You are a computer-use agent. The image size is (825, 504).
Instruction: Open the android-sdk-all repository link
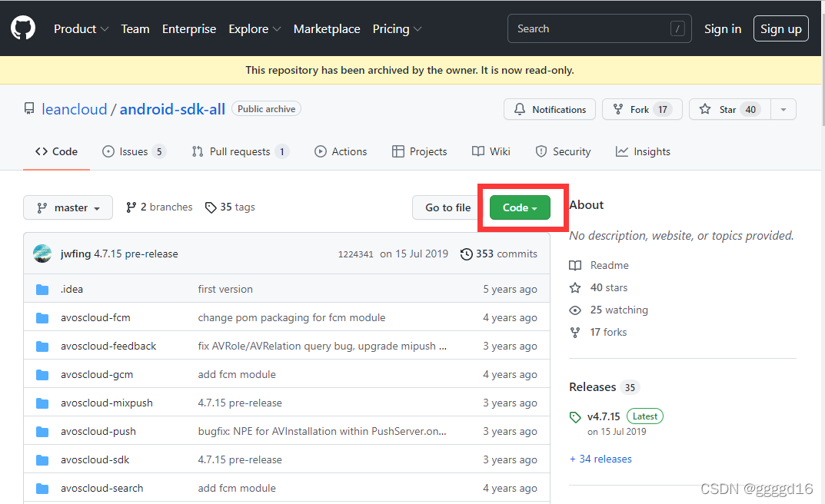172,109
